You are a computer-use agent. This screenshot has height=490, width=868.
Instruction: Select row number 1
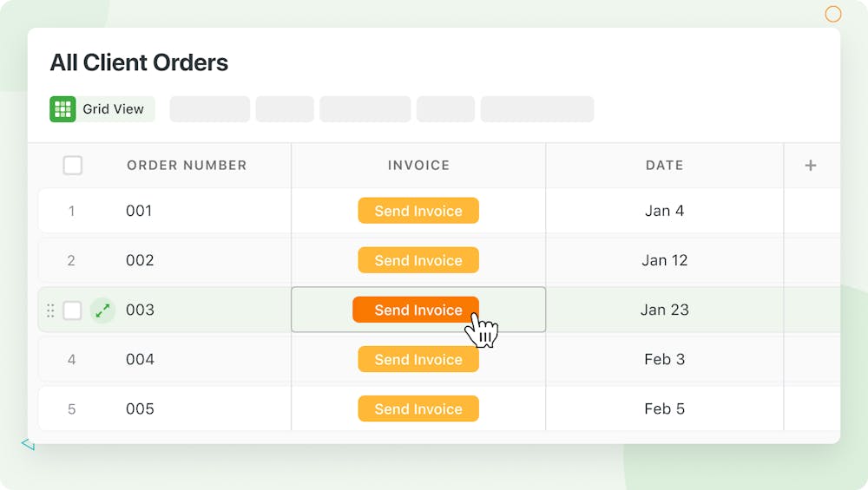(71, 211)
